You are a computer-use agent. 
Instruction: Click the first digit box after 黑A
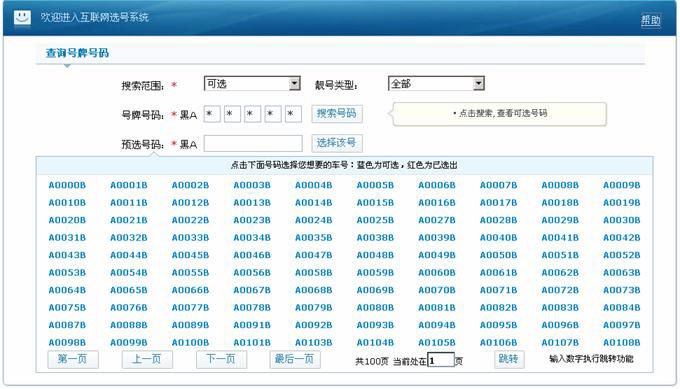pos(212,114)
